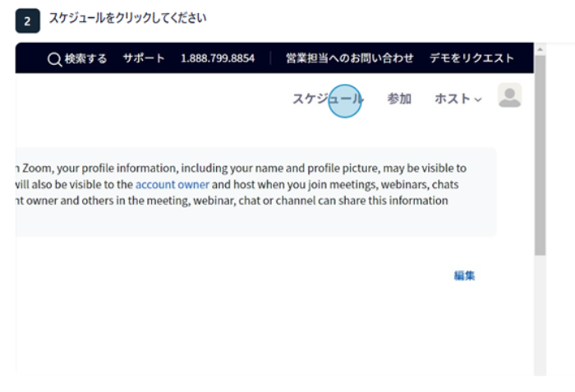
Task: Click the magnifier search icon
Action: 54,58
